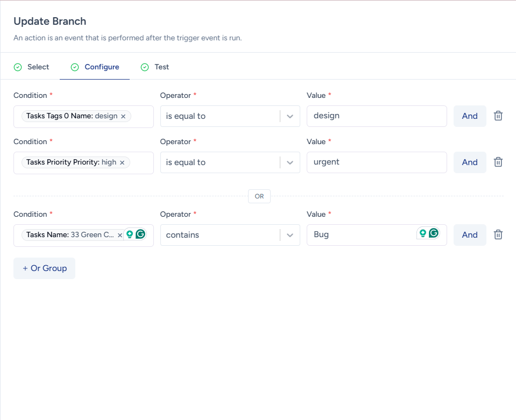This screenshot has height=420, width=516.
Task: Delete the Tasks Name condition row
Action: coord(498,235)
